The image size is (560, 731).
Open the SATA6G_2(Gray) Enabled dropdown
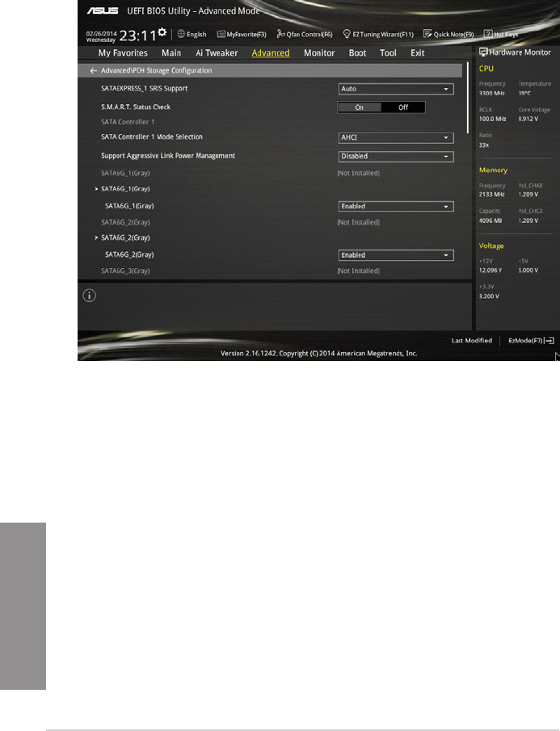(396, 255)
